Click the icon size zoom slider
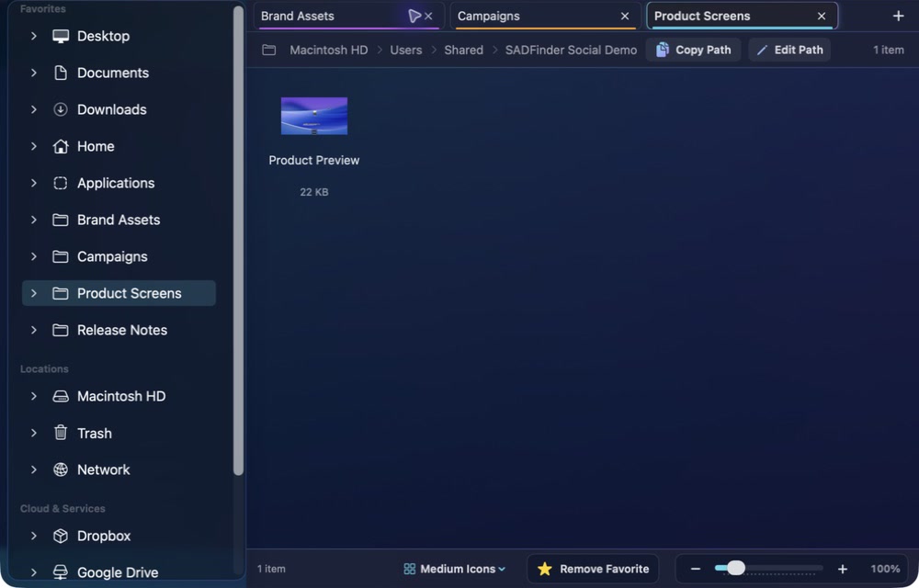 [x=768, y=568]
